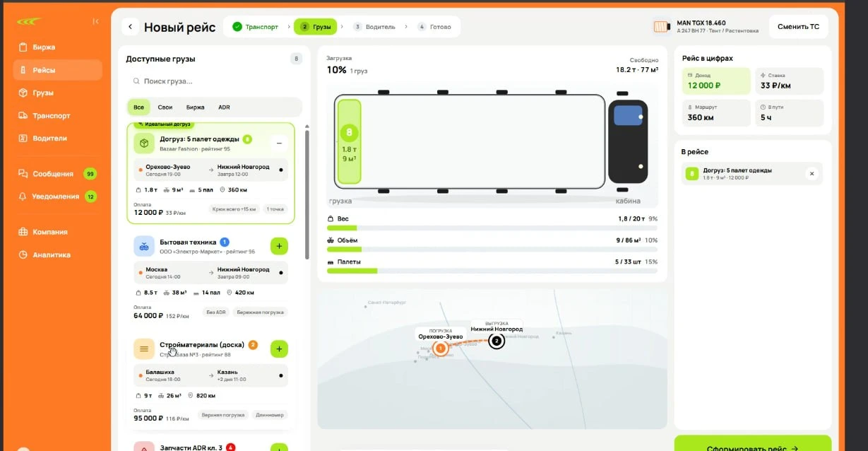
Task: Click the Длинномер tag
Action: coord(269,415)
